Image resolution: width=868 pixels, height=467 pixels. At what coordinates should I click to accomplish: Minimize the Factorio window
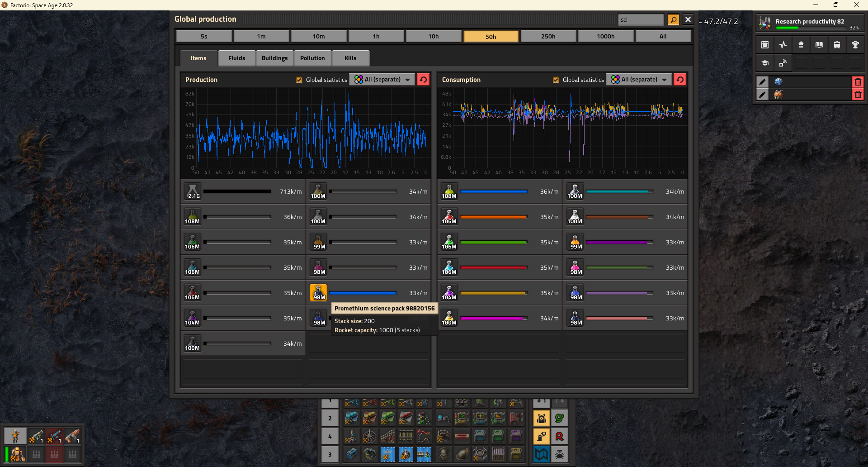pyautogui.click(x=816, y=5)
